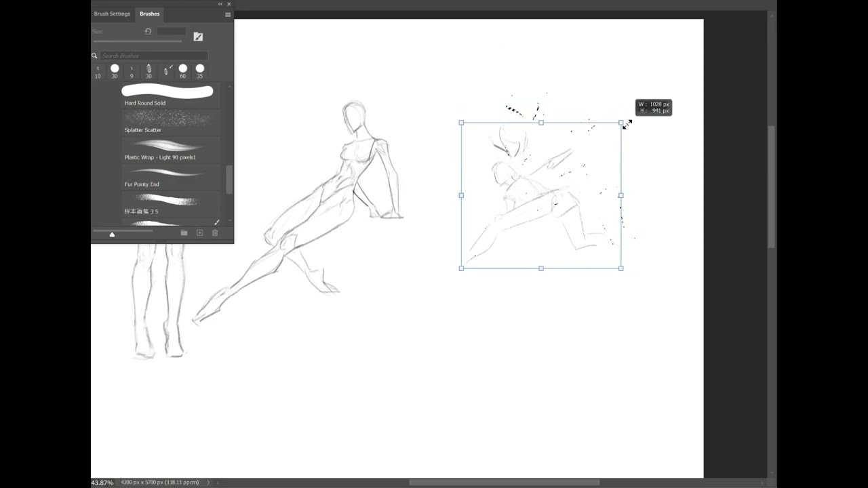Switch to the Brush Settings tab
Viewport: 868px width, 488px height.
[x=112, y=14]
